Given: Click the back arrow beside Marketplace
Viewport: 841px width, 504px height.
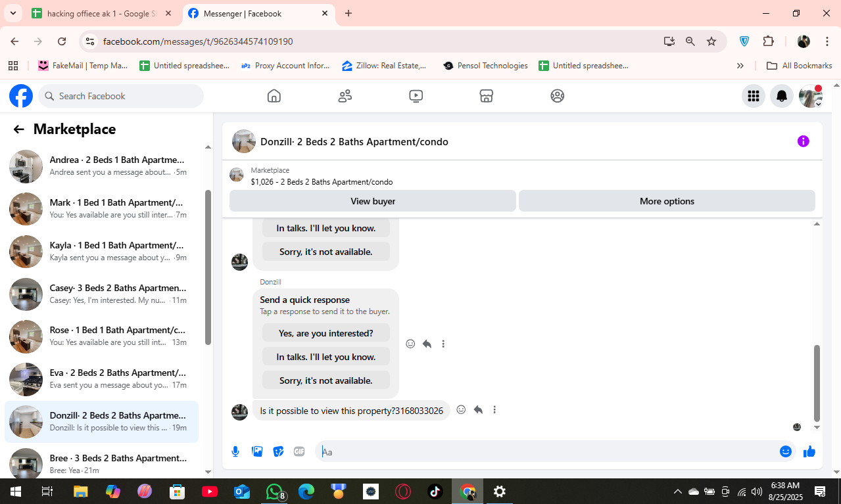Looking at the screenshot, I should (18, 129).
